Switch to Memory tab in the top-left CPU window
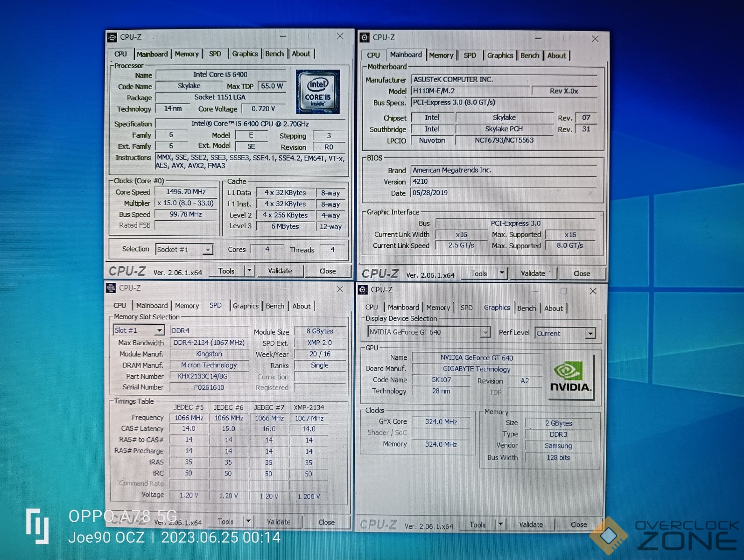 click(187, 54)
